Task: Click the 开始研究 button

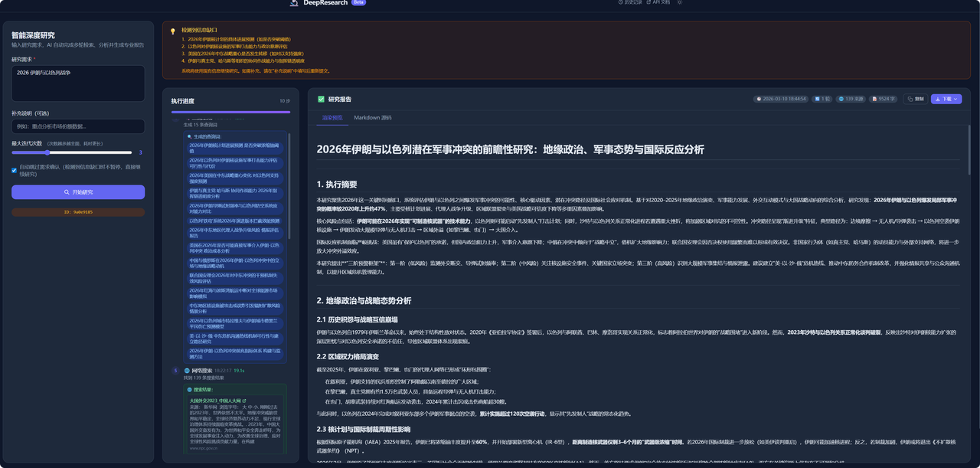Action: 78,192
